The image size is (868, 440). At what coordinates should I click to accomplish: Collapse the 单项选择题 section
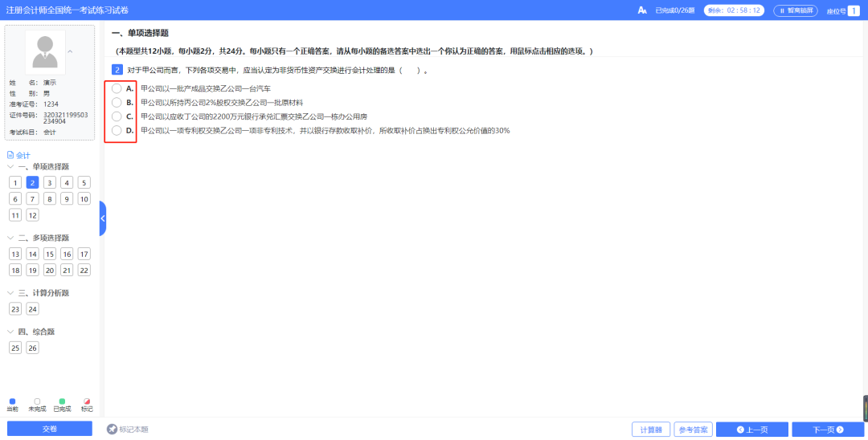(10, 166)
